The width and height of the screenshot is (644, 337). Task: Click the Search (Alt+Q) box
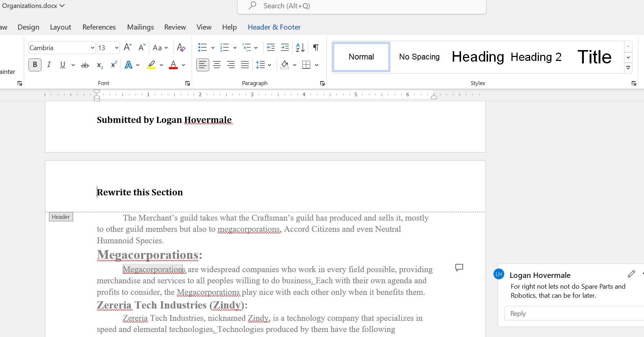click(362, 6)
